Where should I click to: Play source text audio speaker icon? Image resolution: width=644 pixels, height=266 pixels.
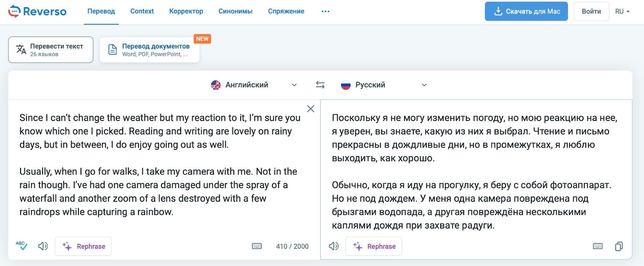[x=43, y=246]
